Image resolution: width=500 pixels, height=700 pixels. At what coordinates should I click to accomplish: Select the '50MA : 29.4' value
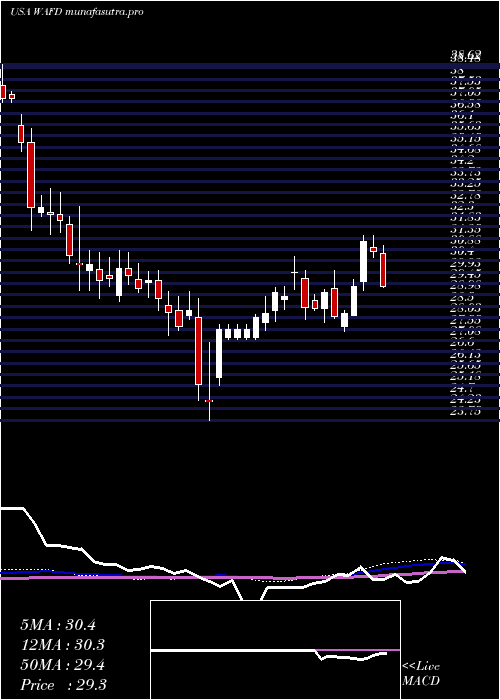point(62,665)
